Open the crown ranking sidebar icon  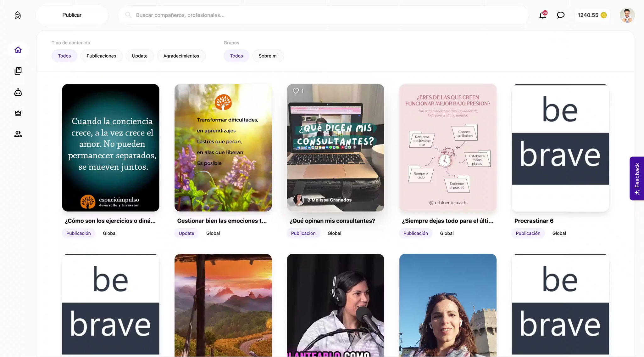click(x=18, y=113)
